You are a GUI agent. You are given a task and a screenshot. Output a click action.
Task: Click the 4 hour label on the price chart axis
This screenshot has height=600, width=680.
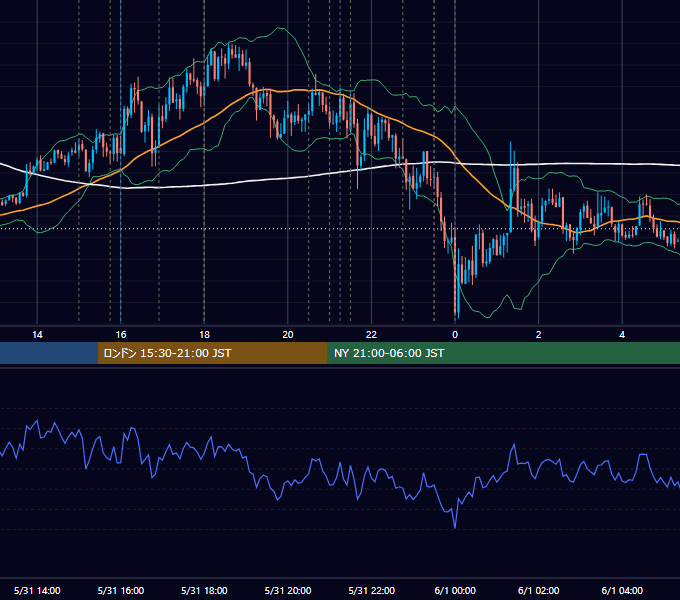tap(622, 335)
